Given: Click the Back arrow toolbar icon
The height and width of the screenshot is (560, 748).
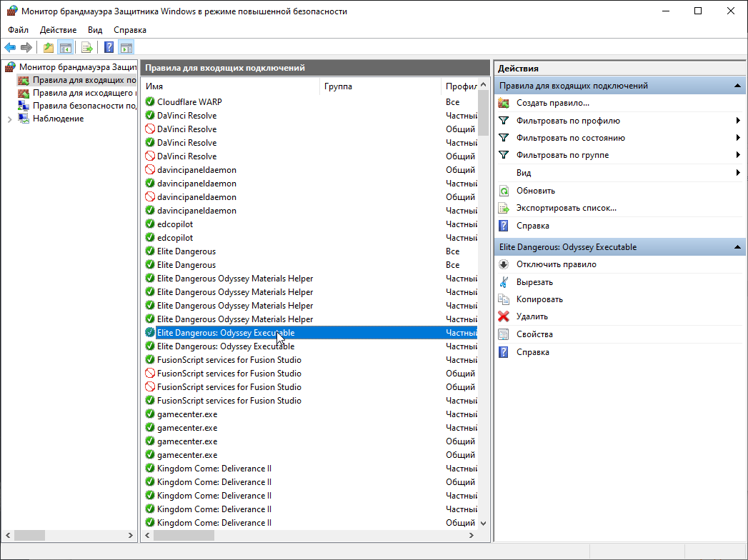Looking at the screenshot, I should (10, 47).
